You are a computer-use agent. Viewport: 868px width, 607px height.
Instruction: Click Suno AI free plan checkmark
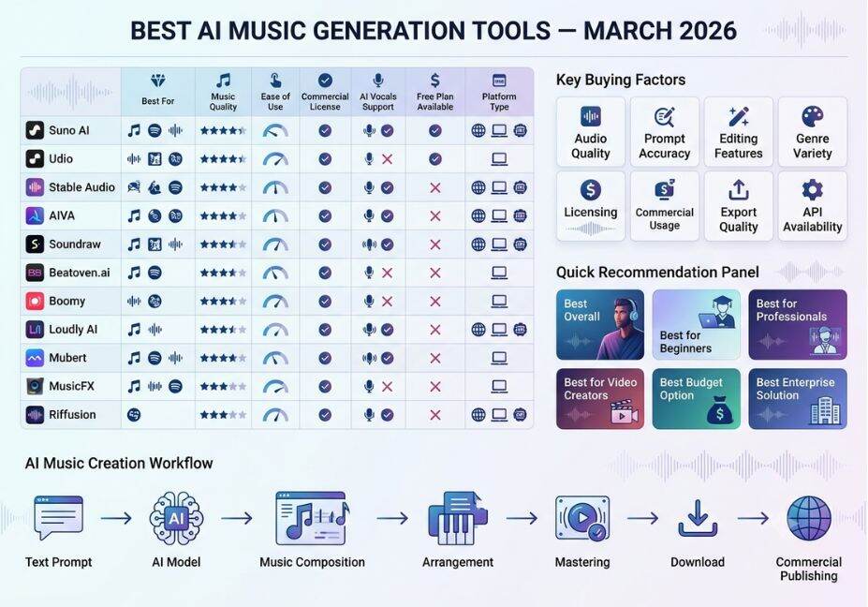[x=435, y=131]
